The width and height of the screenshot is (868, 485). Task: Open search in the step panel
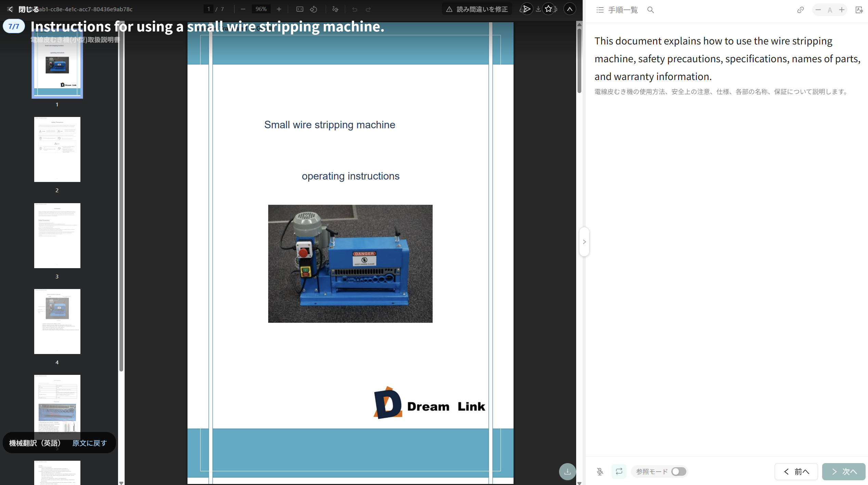(650, 10)
